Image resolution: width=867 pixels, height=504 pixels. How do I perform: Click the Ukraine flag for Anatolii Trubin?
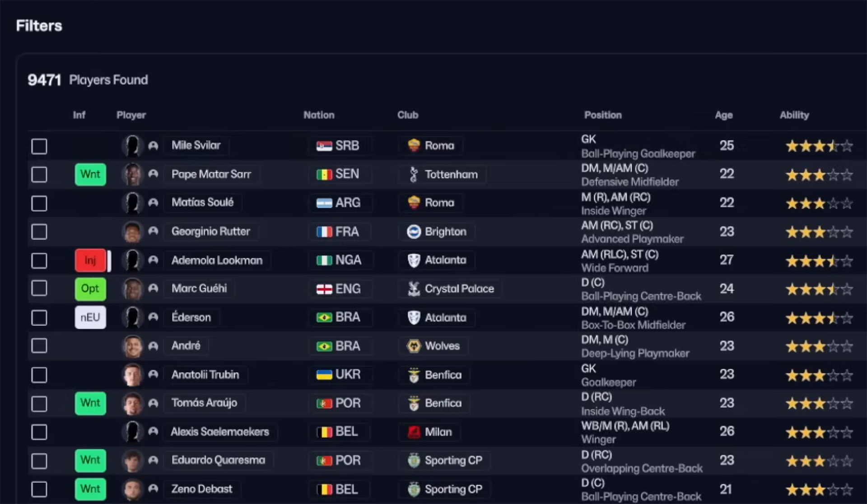(323, 375)
